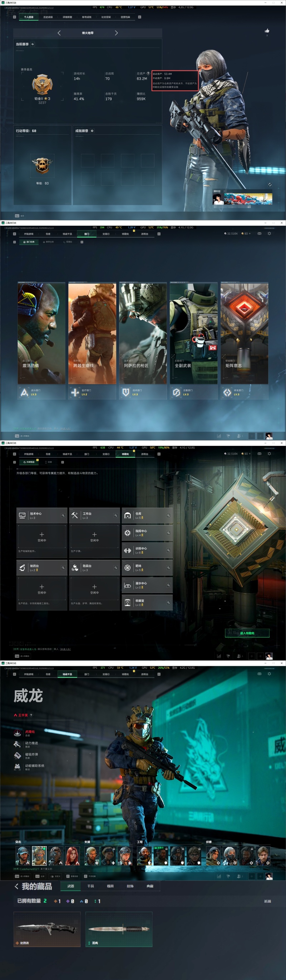Switch season next to 当前赛季
The height and width of the screenshot is (980, 286).
tap(33, 44)
